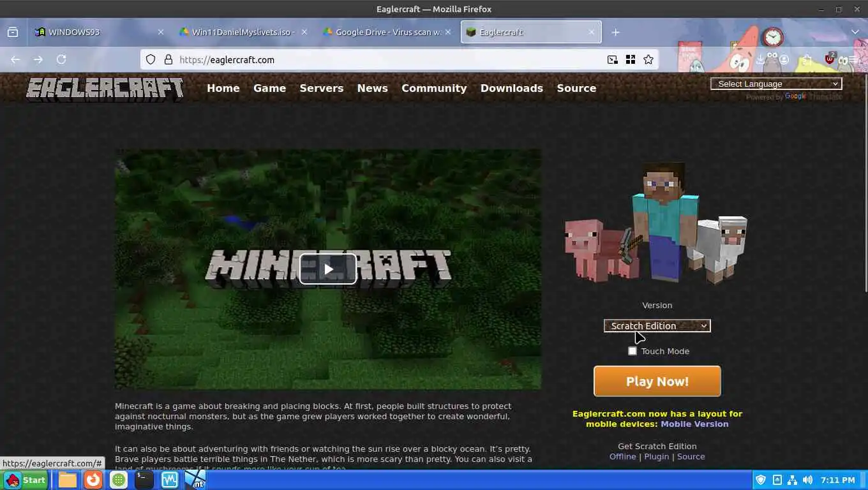Click the security shield tray icon
The height and width of the screenshot is (490, 868).
point(761,480)
